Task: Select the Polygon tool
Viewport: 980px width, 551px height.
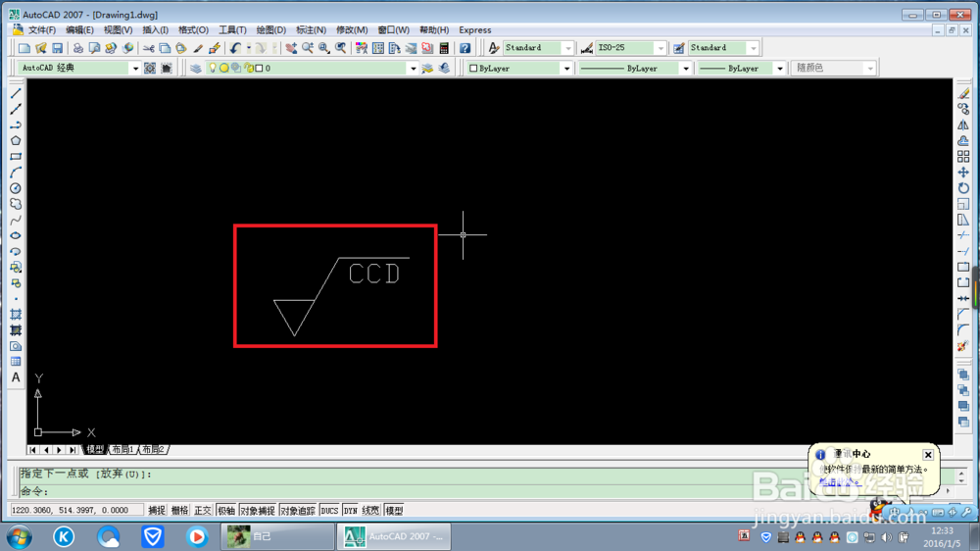Action: pos(16,141)
